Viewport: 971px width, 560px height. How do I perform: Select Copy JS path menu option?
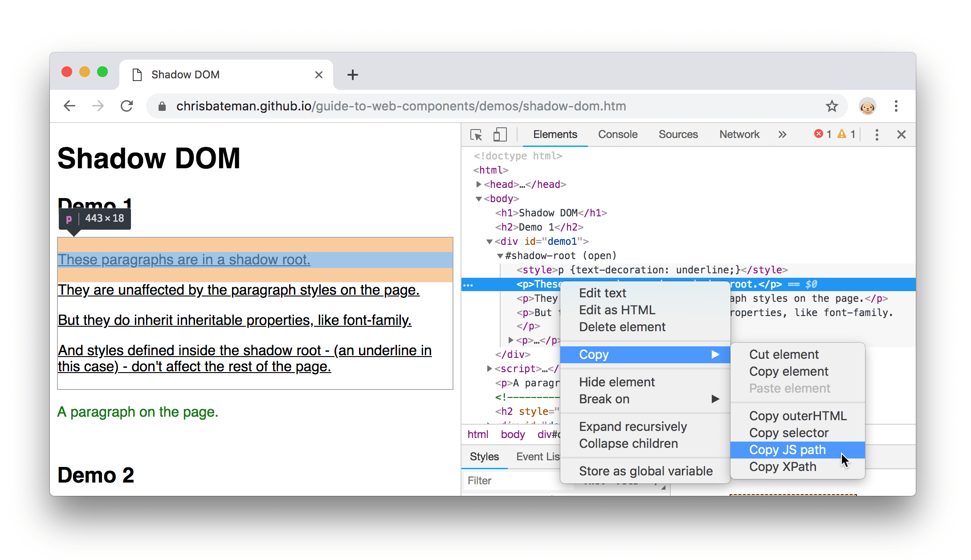tap(787, 449)
